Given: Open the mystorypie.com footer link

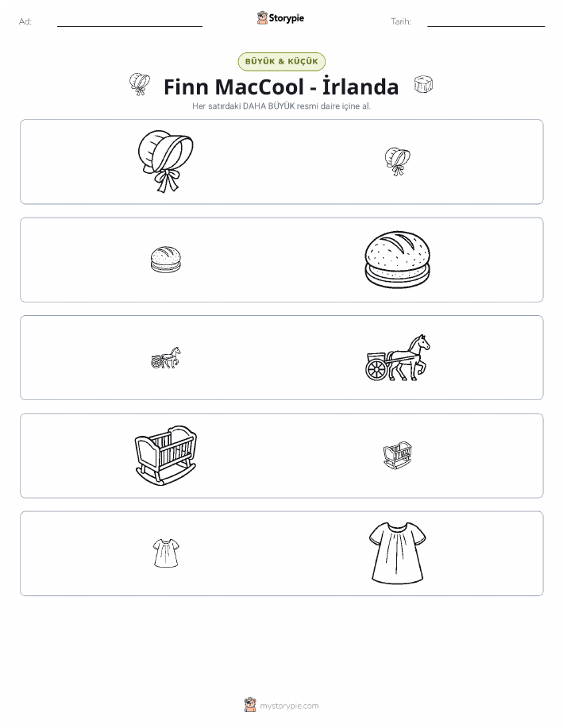Looking at the screenshot, I should coord(289,706).
